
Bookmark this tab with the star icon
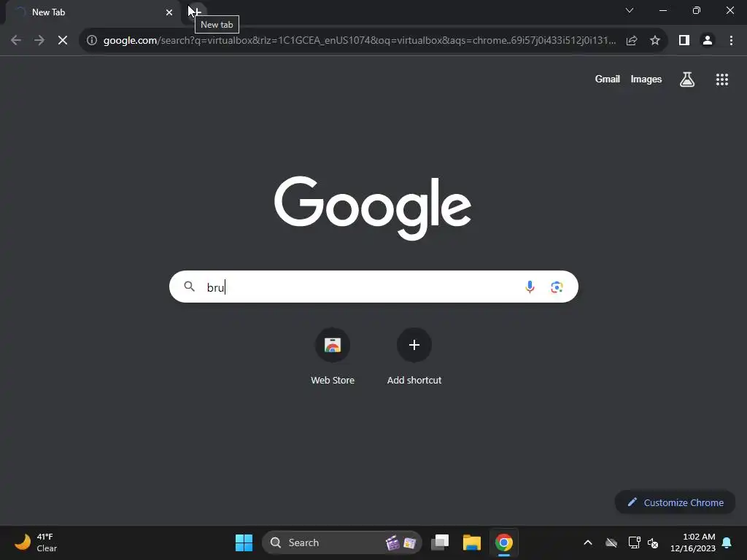tap(655, 41)
